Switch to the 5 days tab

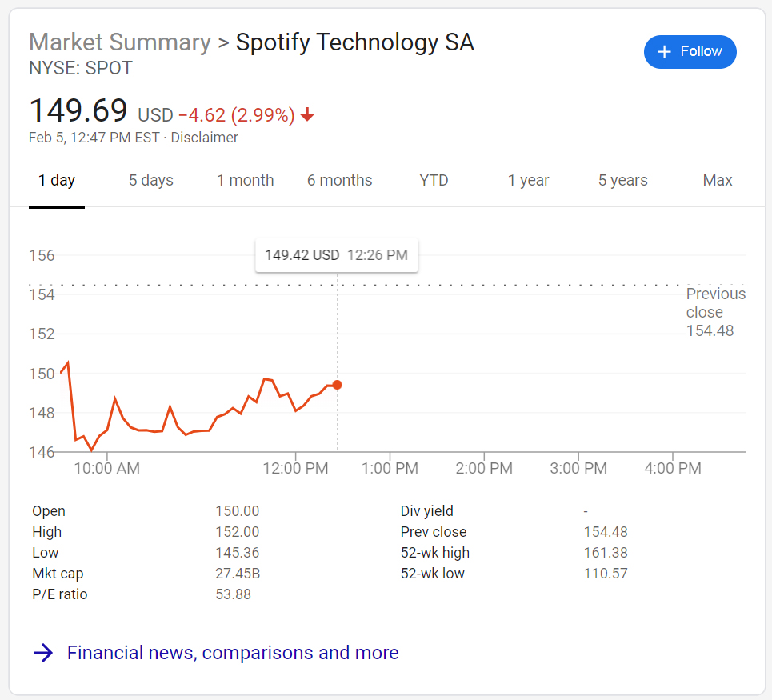(151, 181)
